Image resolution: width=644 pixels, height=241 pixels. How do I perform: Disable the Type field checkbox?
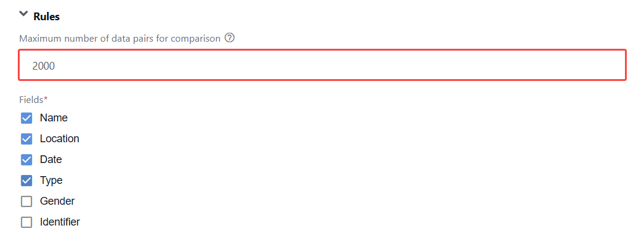(x=26, y=180)
